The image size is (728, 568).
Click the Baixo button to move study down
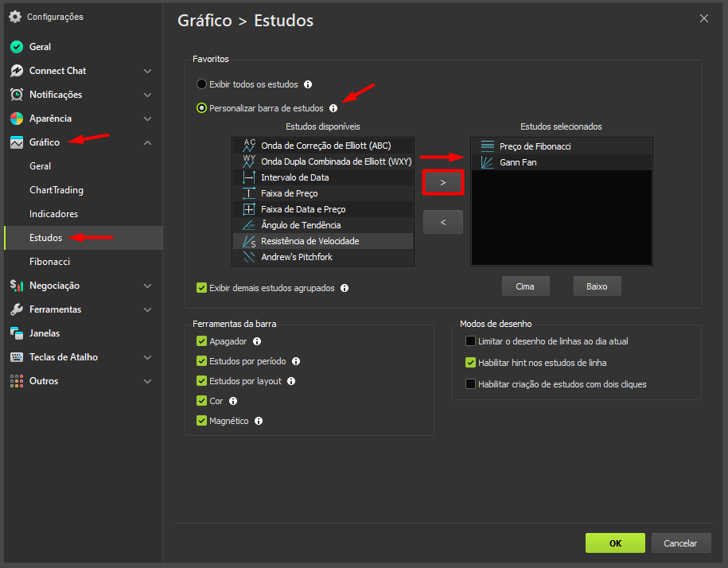coord(597,286)
